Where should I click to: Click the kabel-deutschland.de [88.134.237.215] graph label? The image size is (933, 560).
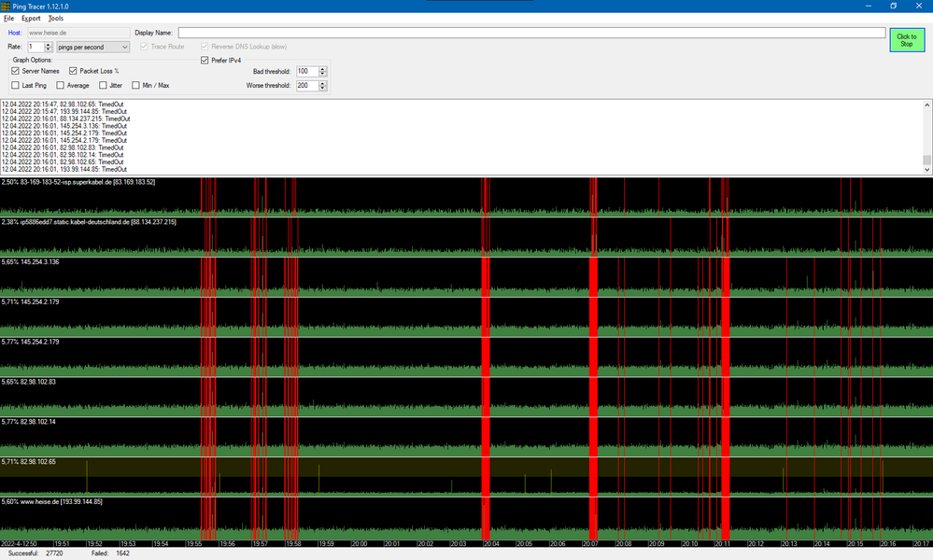coord(89,222)
